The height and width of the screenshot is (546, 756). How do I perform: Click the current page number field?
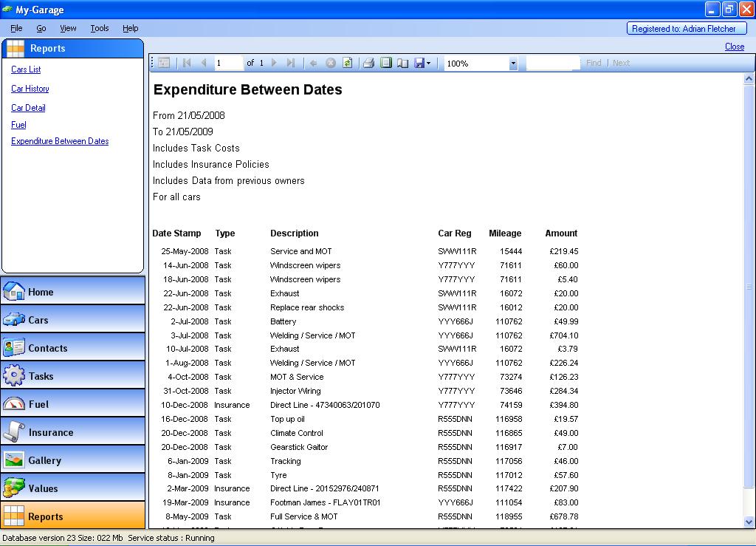[227, 64]
